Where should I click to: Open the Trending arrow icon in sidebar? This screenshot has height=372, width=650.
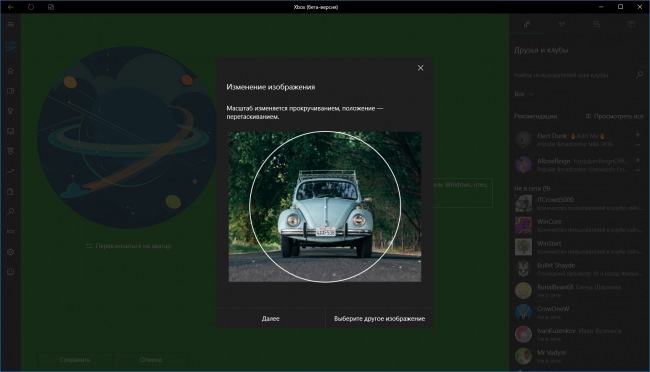11,171
